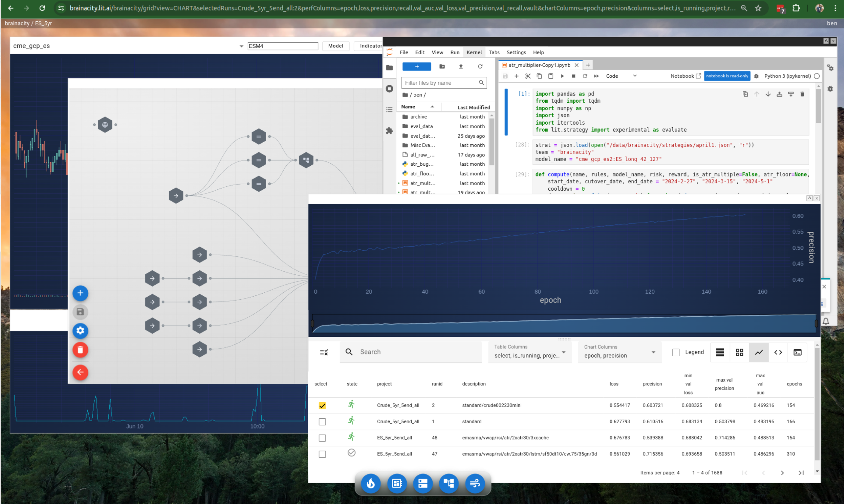Click the red trash delete button

point(80,349)
